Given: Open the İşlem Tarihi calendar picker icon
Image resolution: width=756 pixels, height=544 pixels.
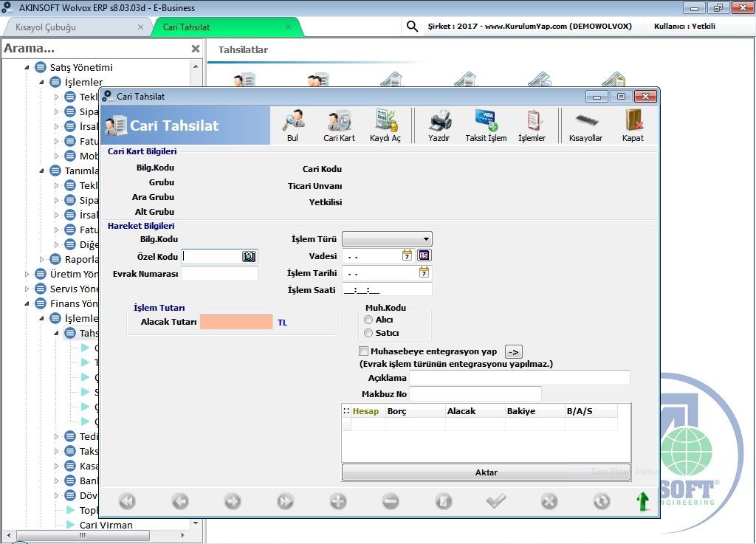Looking at the screenshot, I should point(424,272).
